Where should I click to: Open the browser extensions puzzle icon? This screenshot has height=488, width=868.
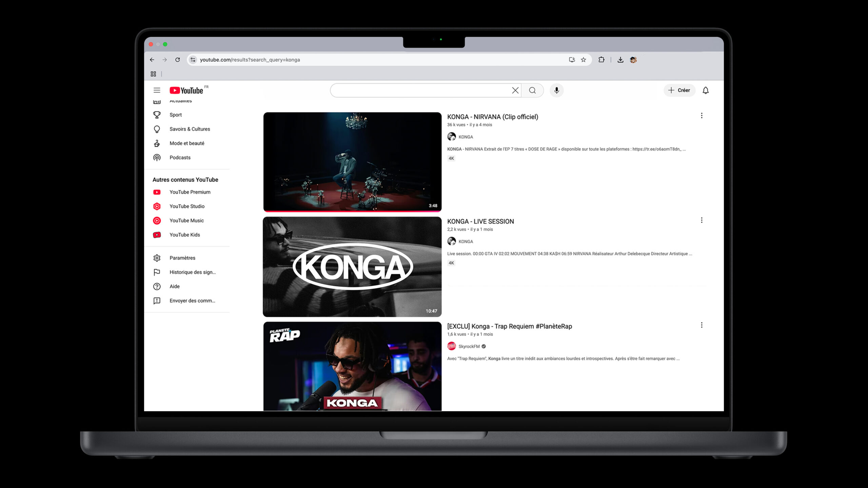tap(601, 60)
